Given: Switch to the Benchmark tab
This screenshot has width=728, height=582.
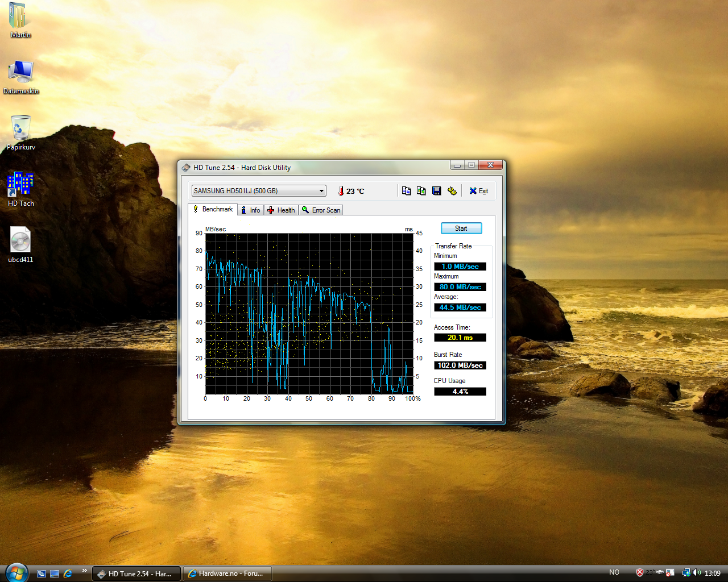Looking at the screenshot, I should tap(213, 209).
